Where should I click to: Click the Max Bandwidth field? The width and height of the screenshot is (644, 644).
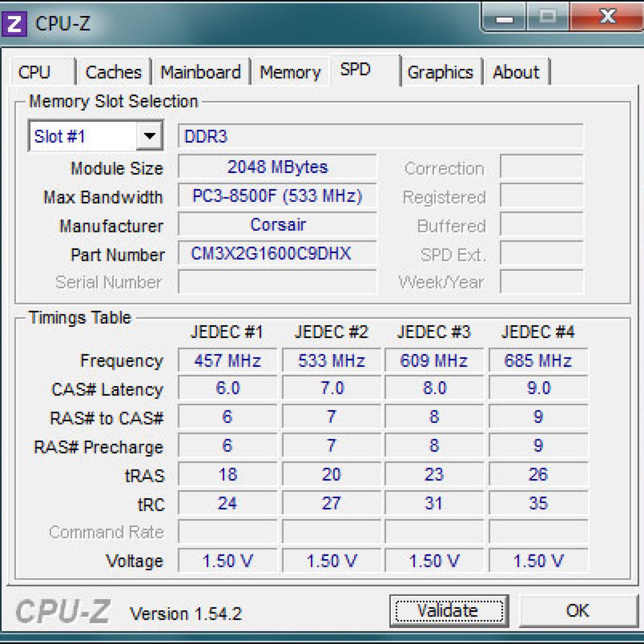tap(277, 196)
